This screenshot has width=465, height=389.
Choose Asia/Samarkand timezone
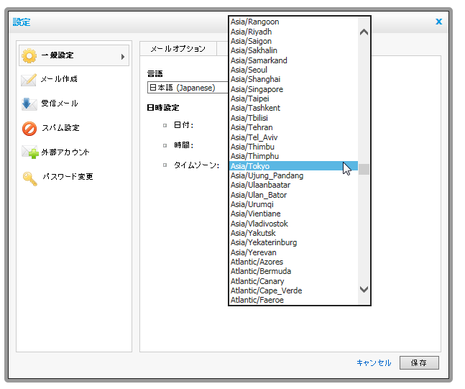pyautogui.click(x=293, y=60)
